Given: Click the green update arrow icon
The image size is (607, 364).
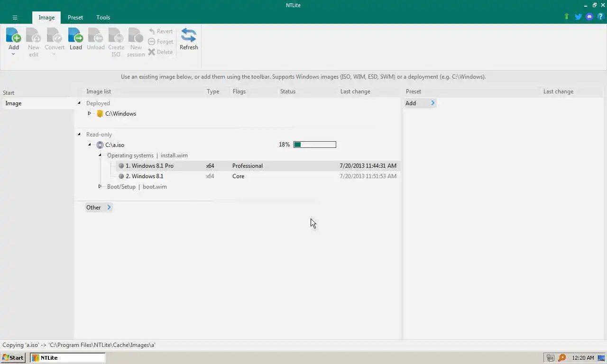Looking at the screenshot, I should (566, 17).
